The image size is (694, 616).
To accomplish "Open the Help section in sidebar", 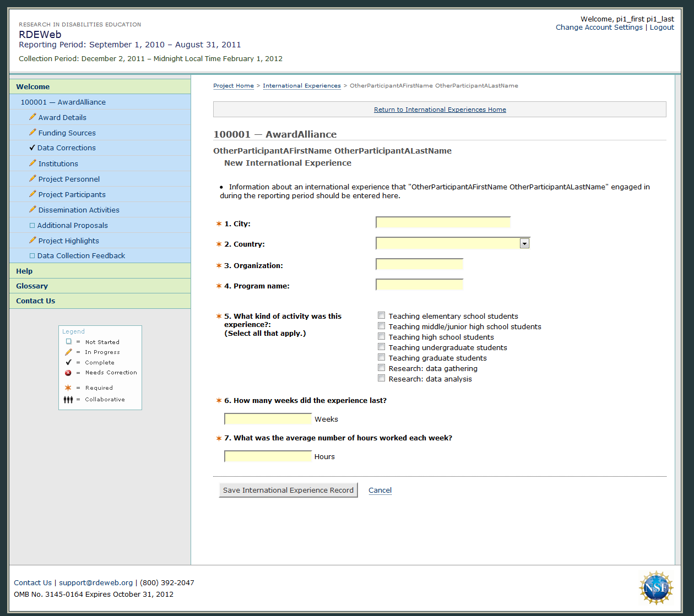I will pos(24,271).
